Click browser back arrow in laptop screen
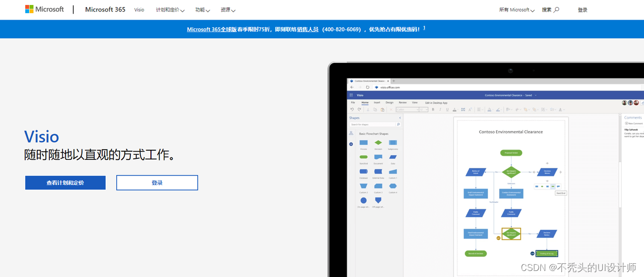644x277 pixels. tap(352, 87)
